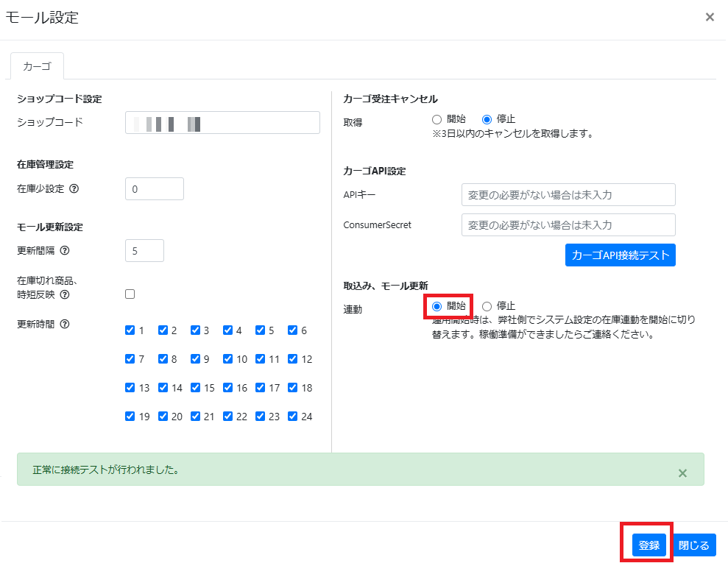Click the カーゴAPI設定 section heading
This screenshot has width=728, height=563.
click(x=374, y=171)
